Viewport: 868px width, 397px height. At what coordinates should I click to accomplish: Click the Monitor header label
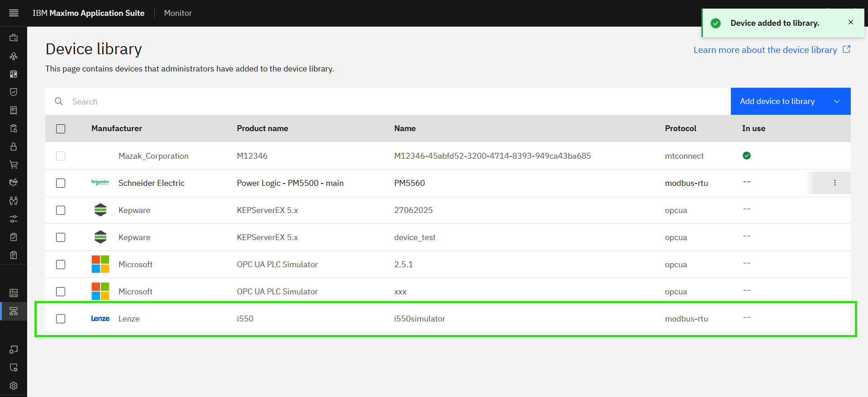178,13
